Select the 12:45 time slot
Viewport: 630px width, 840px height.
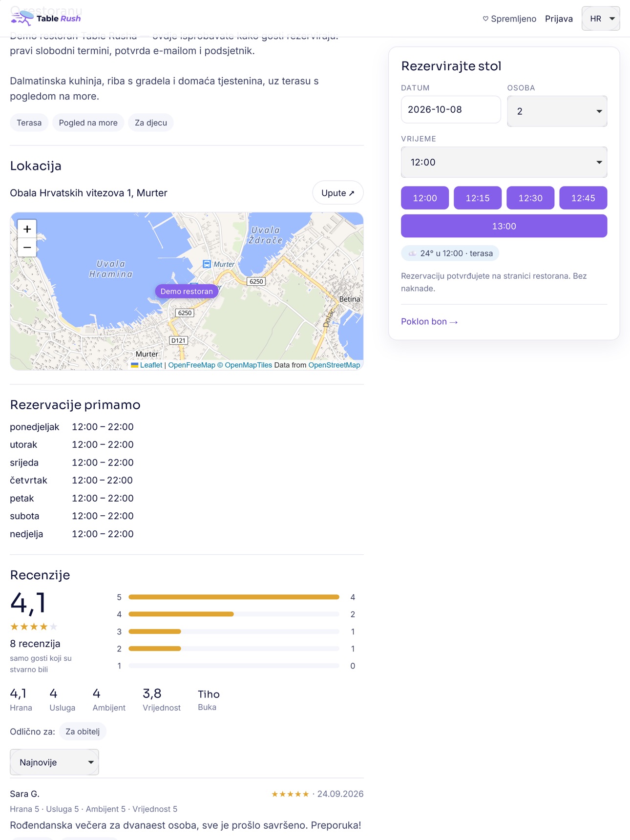(x=583, y=198)
